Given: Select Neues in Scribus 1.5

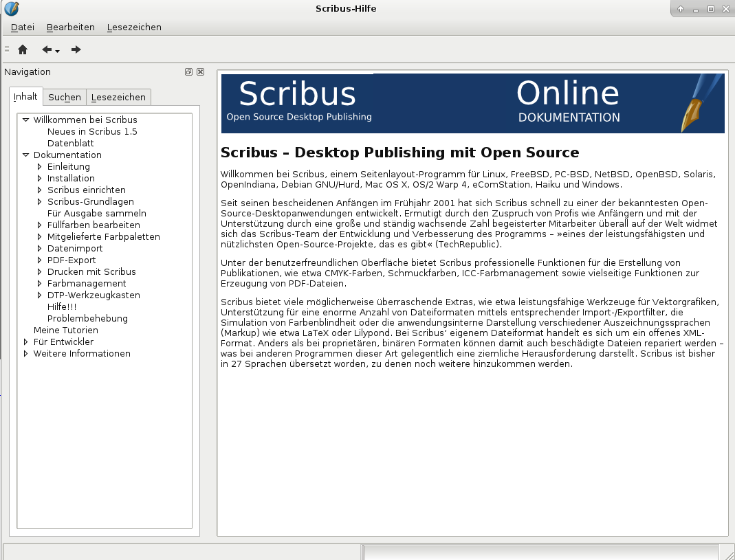Looking at the screenshot, I should click(92, 131).
